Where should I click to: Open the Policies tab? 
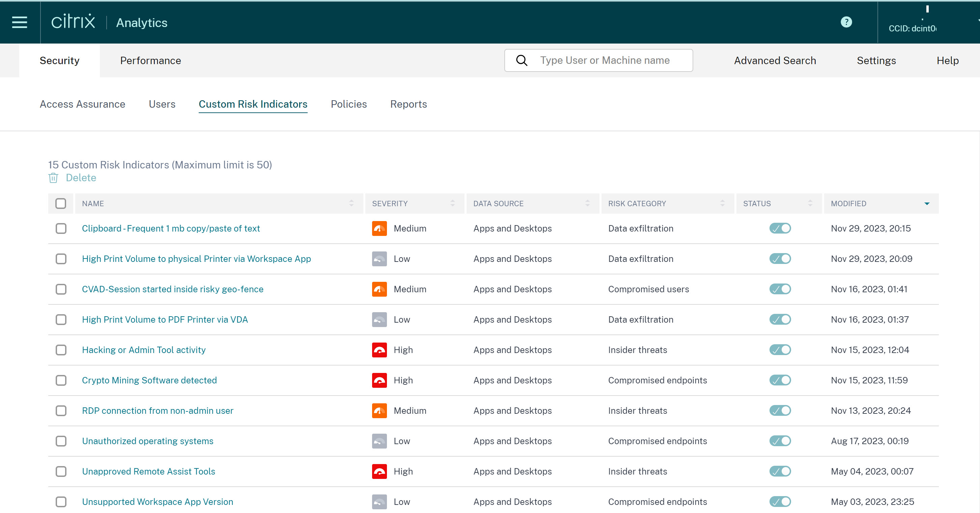coord(348,104)
